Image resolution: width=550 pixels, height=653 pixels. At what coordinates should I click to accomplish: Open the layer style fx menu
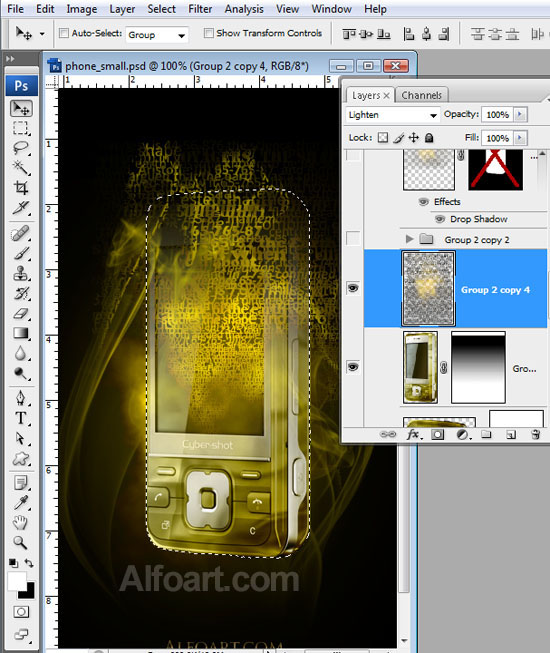[x=414, y=434]
